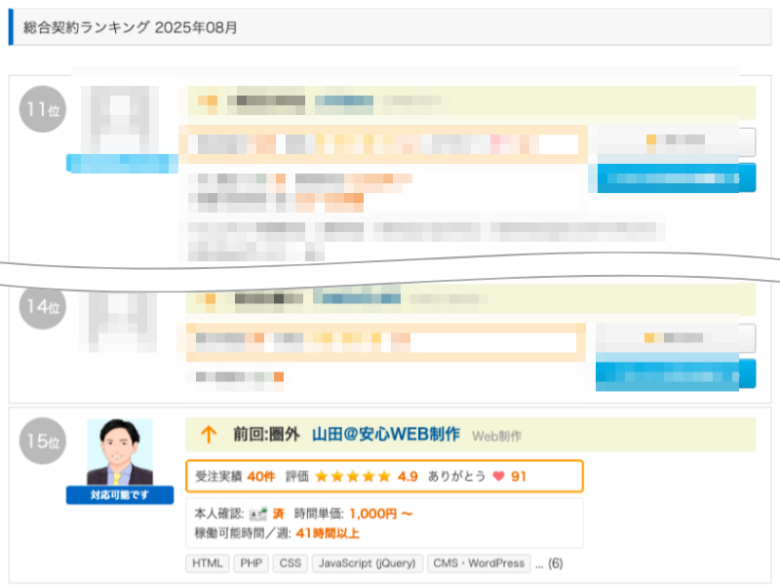Open the 山田@安心WEB制作 profile link

tap(386, 435)
